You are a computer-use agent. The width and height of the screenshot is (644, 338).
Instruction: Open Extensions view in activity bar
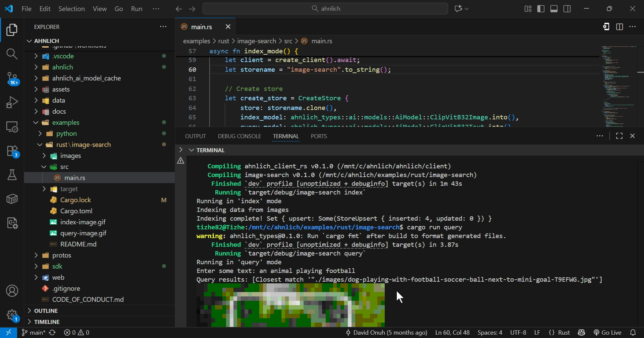point(12,152)
